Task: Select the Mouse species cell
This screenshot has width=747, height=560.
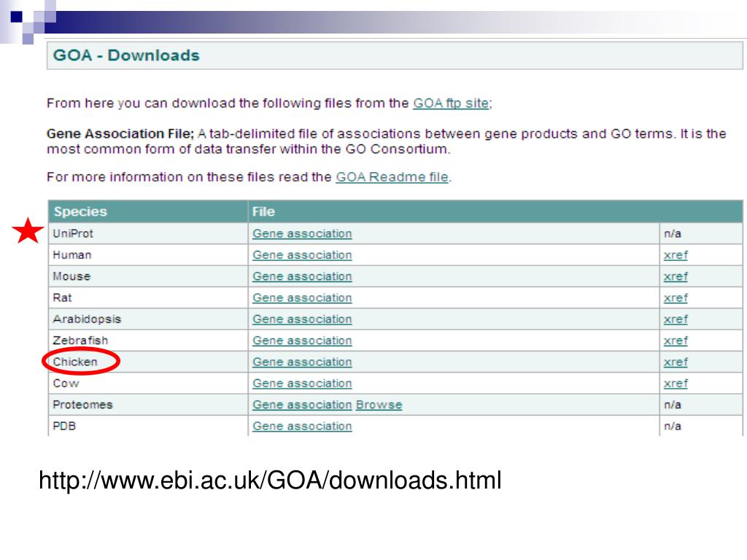Action: pos(147,276)
